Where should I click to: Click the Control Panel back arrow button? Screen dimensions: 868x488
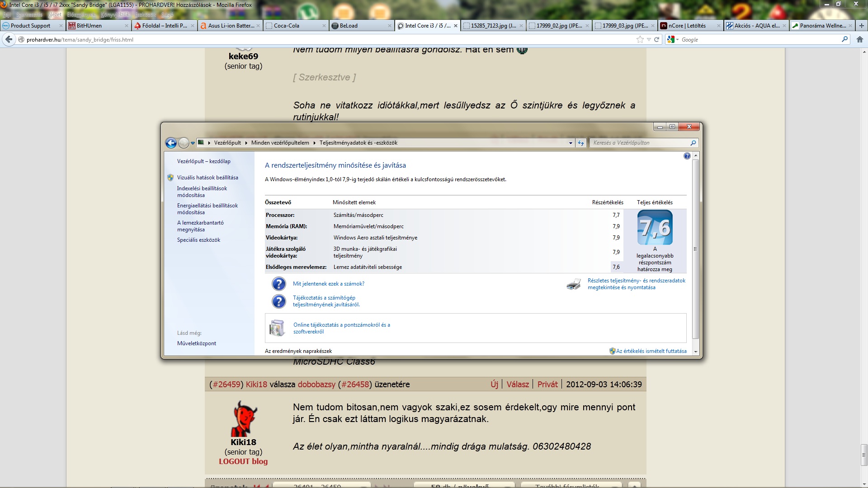point(171,143)
